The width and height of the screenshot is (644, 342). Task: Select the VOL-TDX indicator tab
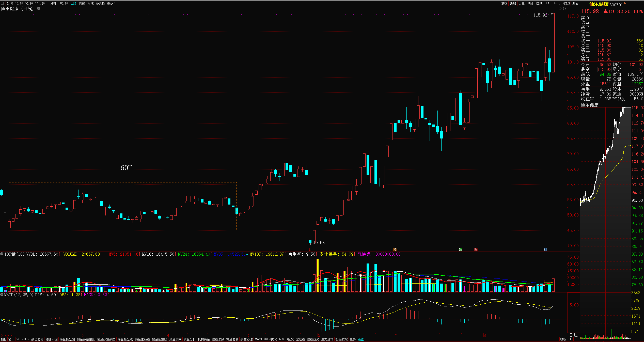pos(23,339)
